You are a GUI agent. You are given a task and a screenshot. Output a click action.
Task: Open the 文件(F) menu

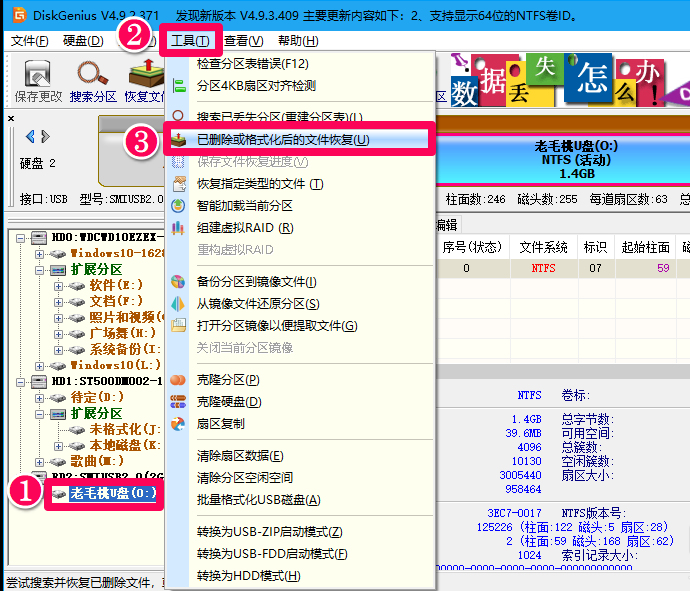[x=29, y=41]
